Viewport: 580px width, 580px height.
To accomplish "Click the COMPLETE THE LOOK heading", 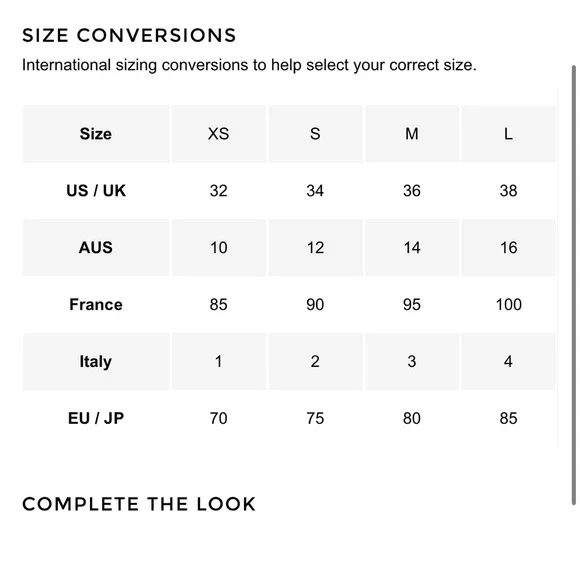I will pyautogui.click(x=139, y=504).
